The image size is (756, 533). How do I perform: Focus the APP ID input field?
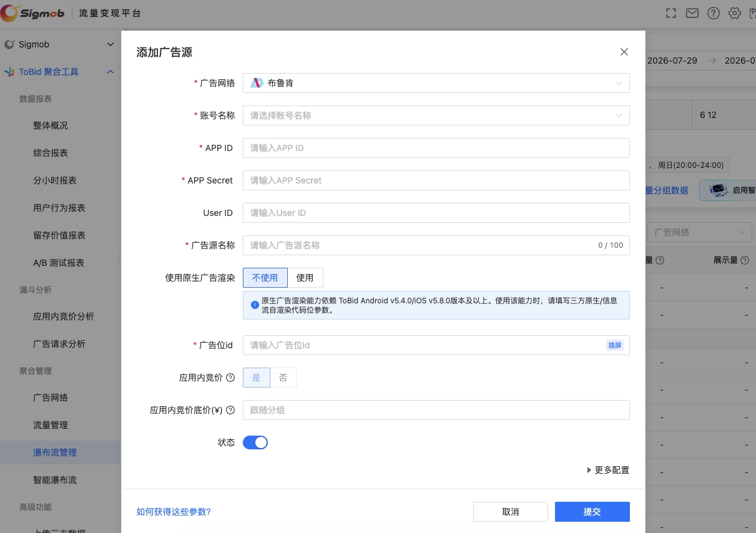coord(436,148)
